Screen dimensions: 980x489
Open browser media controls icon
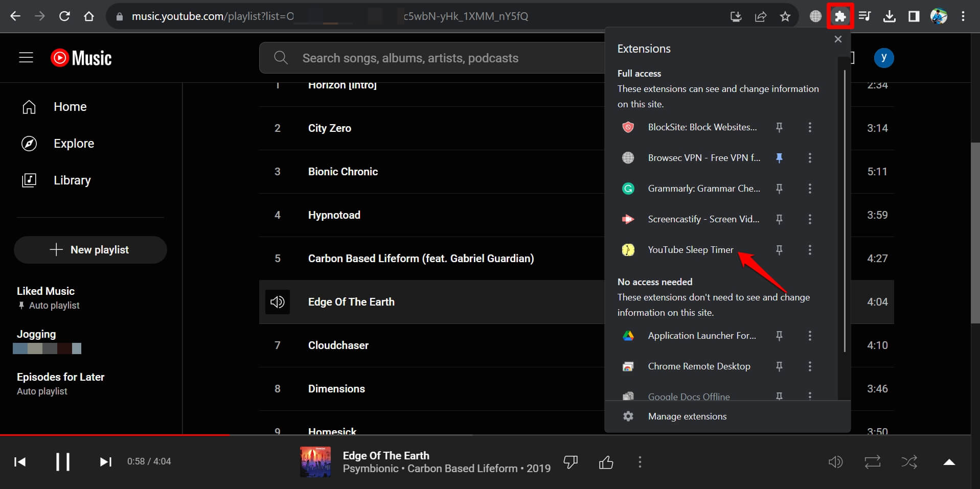coord(865,16)
